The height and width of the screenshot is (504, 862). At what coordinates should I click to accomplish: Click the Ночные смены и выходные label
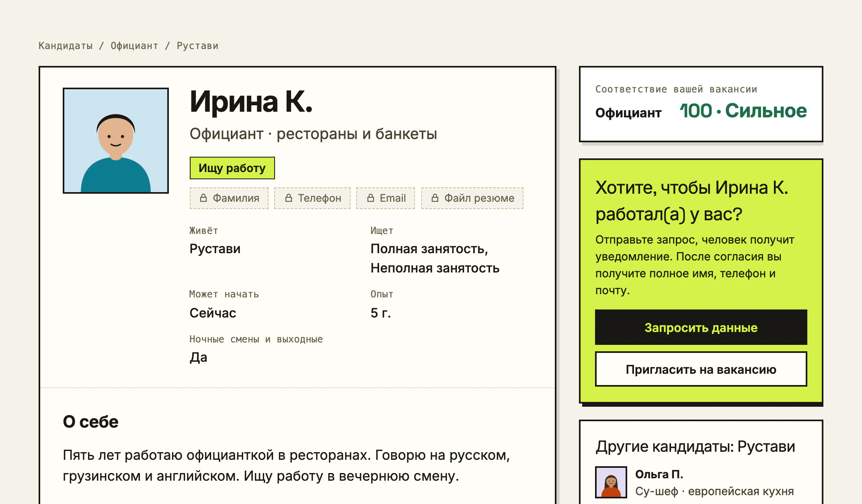tap(256, 339)
